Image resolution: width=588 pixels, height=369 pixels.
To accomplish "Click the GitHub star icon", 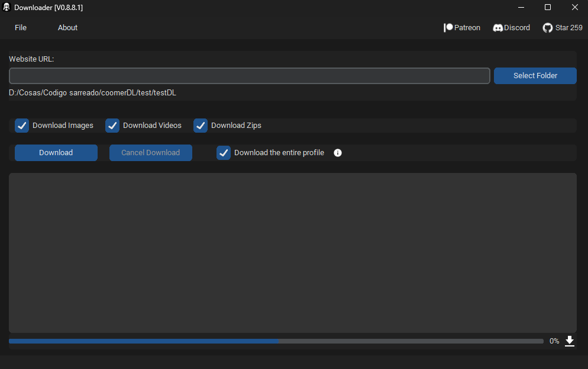I will (547, 27).
